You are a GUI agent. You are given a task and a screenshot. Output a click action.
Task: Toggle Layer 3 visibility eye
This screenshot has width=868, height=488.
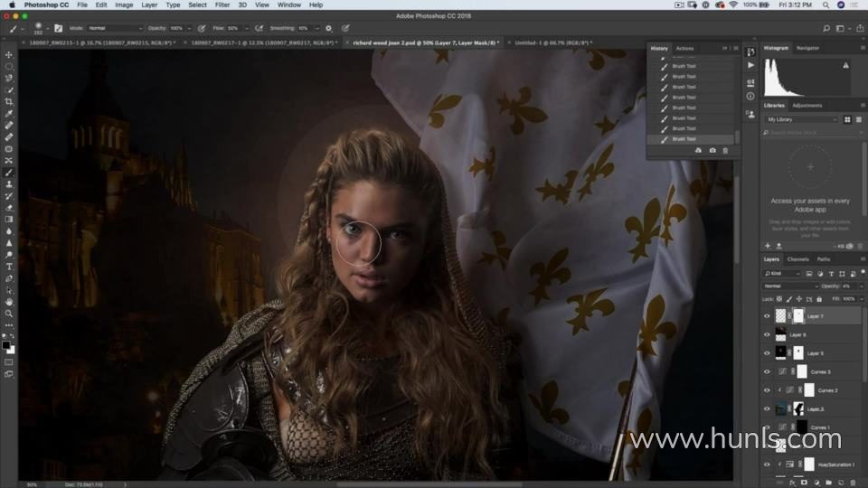point(768,408)
